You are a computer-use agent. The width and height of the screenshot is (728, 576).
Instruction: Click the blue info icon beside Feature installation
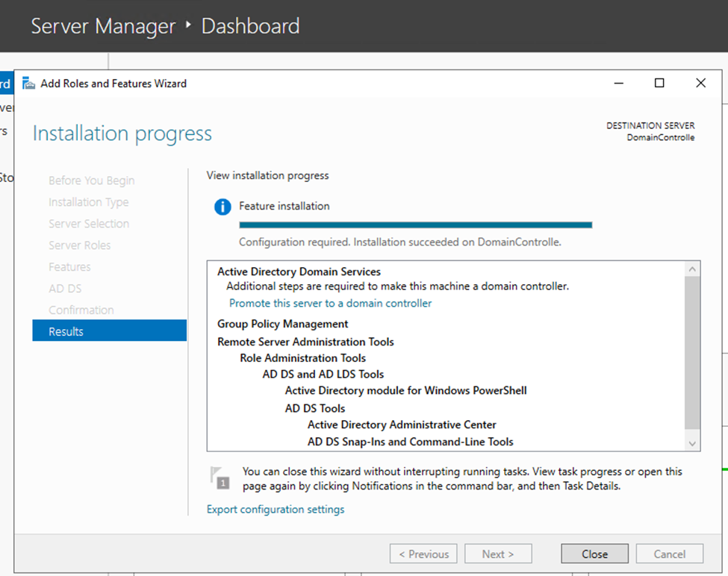point(222,206)
